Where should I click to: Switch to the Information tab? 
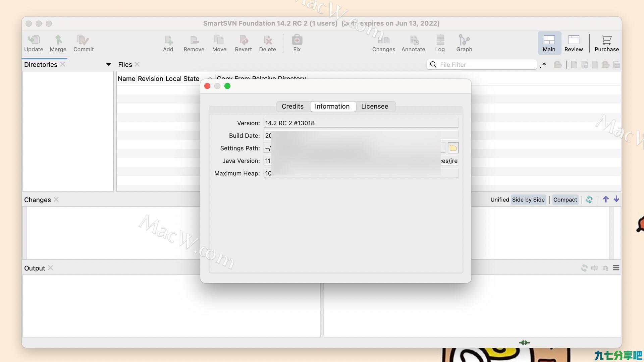pyautogui.click(x=332, y=106)
